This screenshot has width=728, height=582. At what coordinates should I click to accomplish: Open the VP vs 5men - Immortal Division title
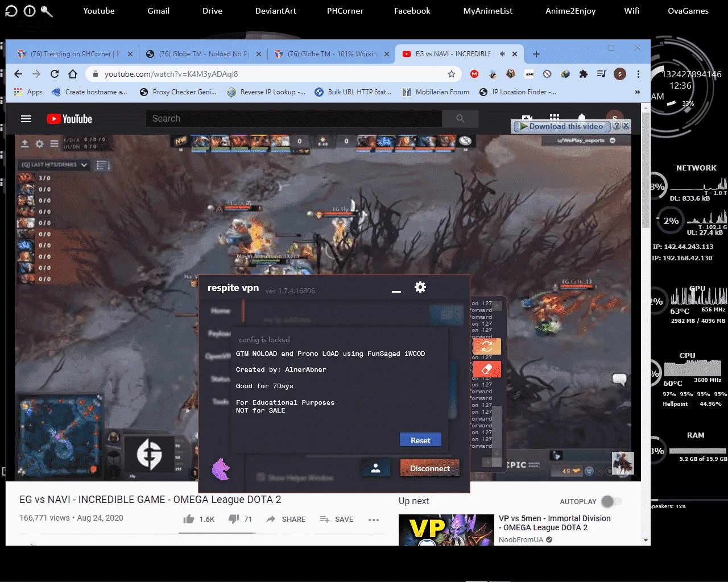(555, 523)
